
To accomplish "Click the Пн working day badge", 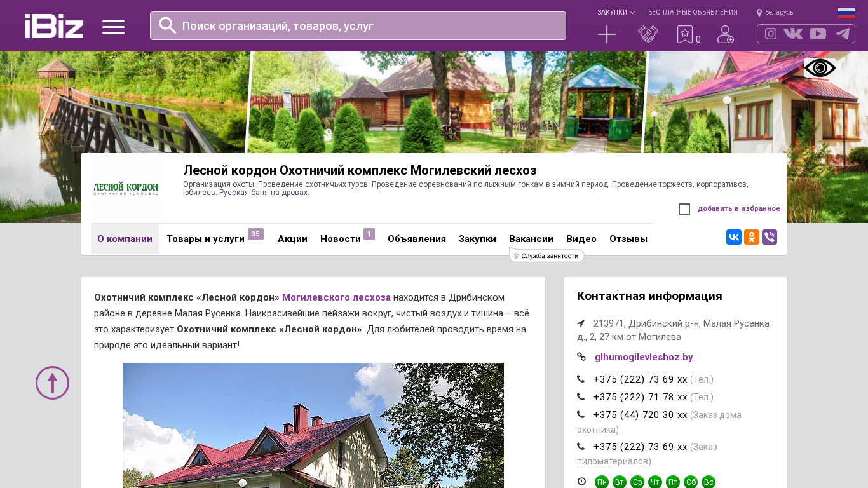I will click(x=602, y=482).
